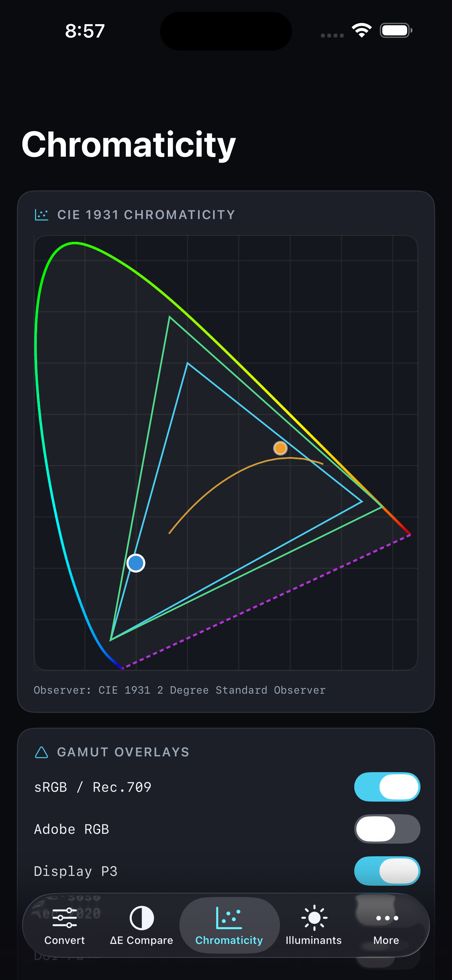Select the blue sample point on the diagram
Viewport: 452px width, 980px height.
tap(136, 563)
